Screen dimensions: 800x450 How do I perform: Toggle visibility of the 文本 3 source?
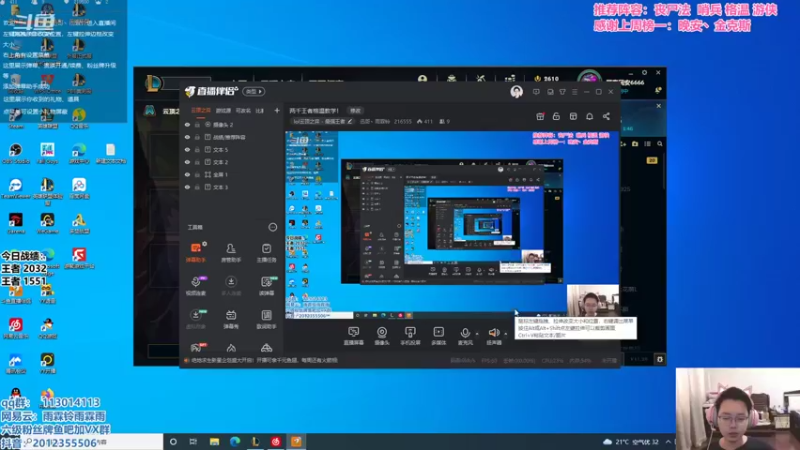pos(187,187)
